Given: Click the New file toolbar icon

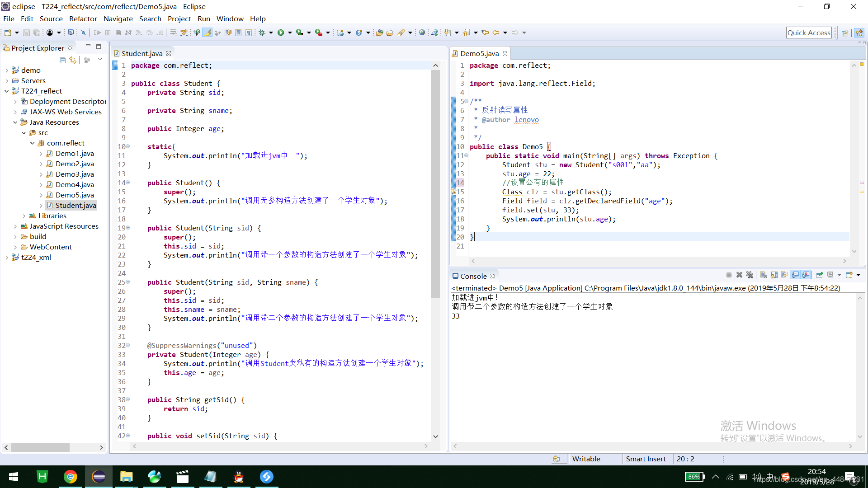Looking at the screenshot, I should 8,33.
